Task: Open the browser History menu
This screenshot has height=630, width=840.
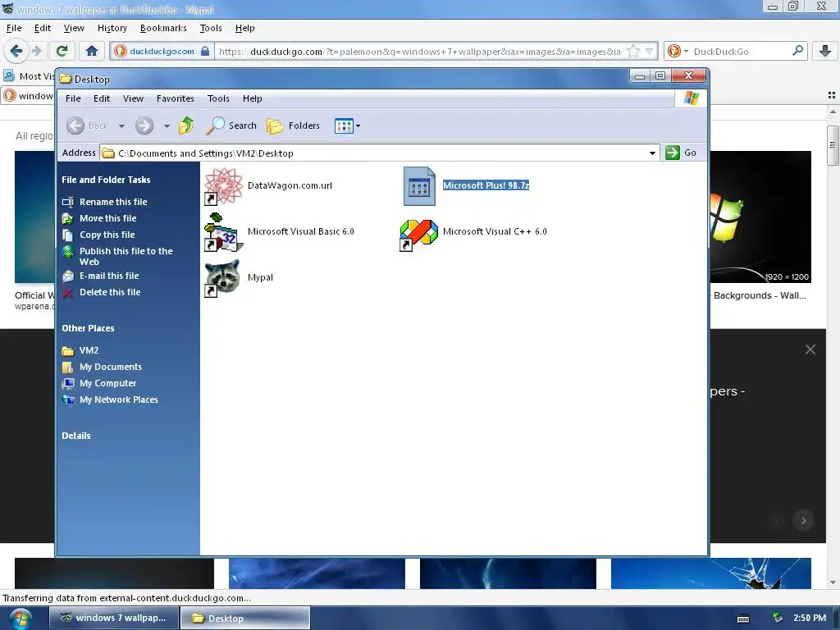Action: [112, 28]
